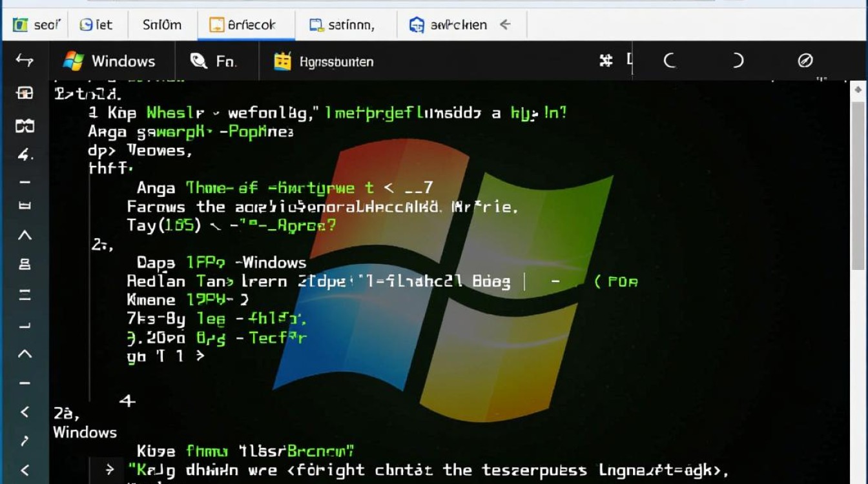Collapse using upper caret in left sidebar
Viewport: 868px width, 484px height.
25,236
